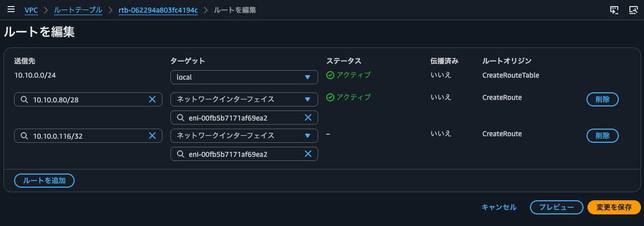Viewport: 644px width, 226px height.
Task: Click プレビュー button
Action: pos(557,207)
